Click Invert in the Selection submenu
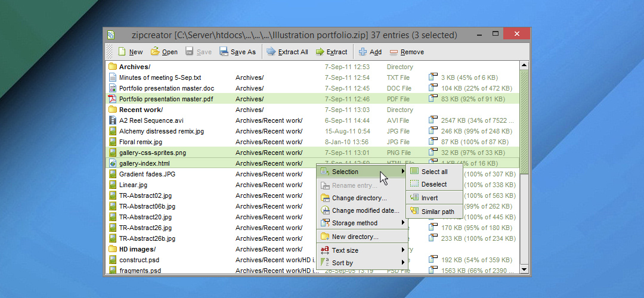644x298 pixels. pos(429,198)
